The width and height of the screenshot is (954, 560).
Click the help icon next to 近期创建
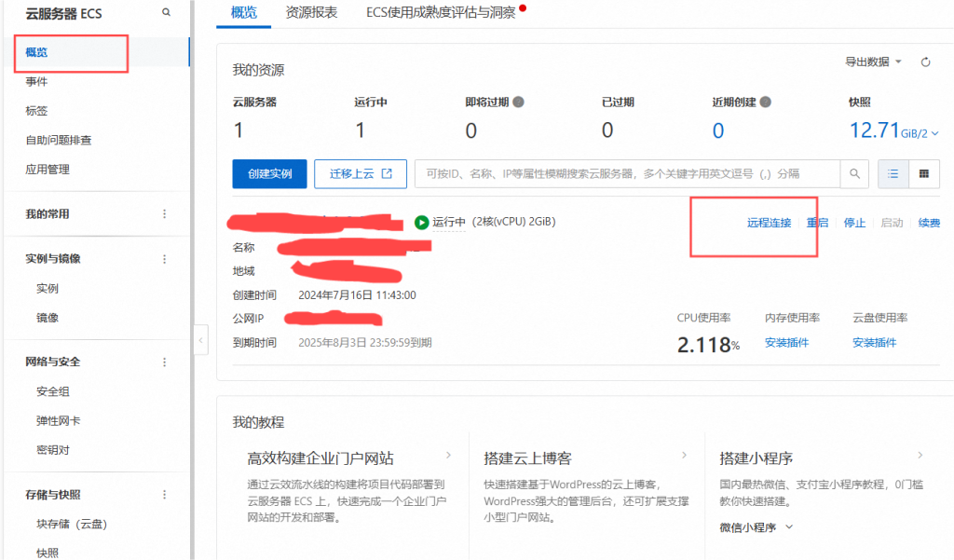coord(765,102)
